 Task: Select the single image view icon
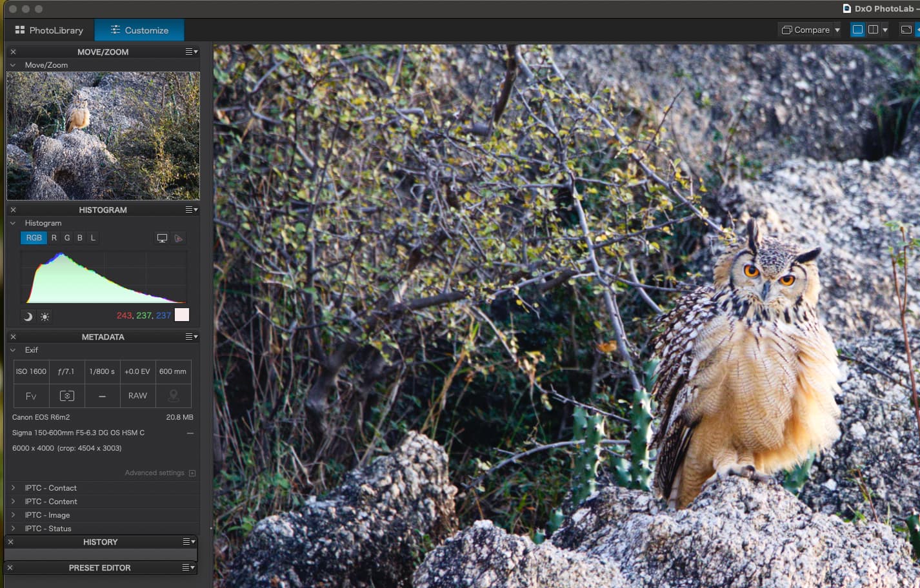857,30
